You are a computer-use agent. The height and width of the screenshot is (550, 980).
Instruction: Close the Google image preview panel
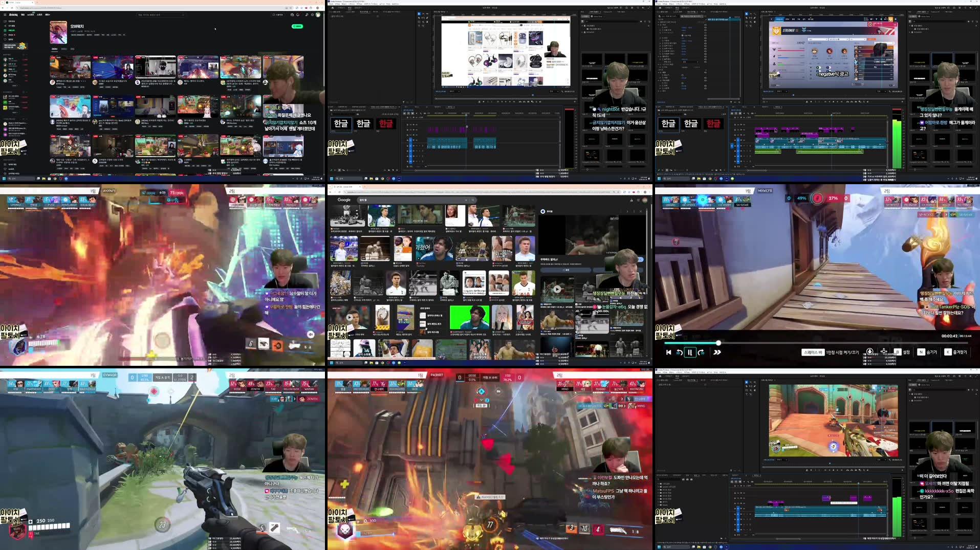(640, 211)
